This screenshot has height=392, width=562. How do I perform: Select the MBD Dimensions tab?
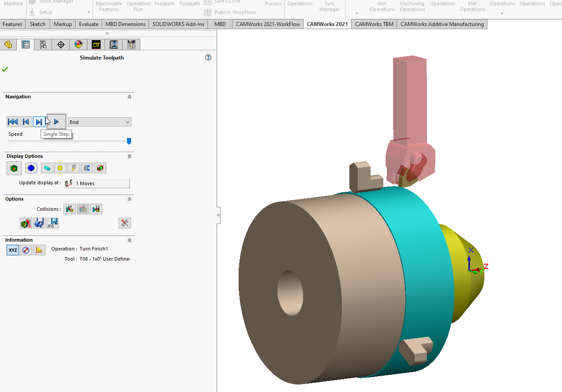tap(125, 24)
